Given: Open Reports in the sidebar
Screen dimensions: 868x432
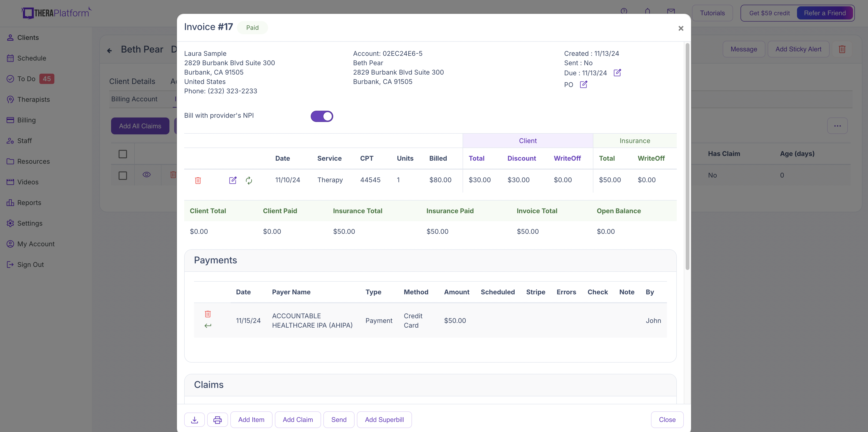Looking at the screenshot, I should (29, 203).
